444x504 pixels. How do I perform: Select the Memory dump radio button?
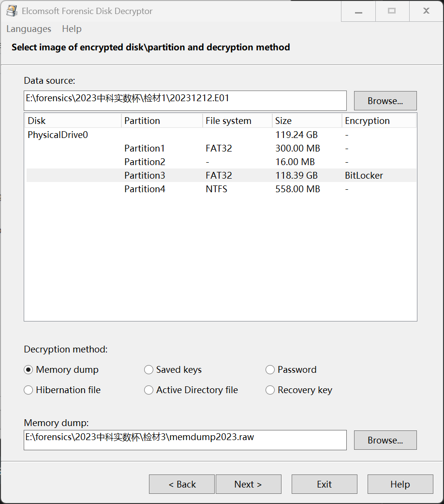point(29,370)
